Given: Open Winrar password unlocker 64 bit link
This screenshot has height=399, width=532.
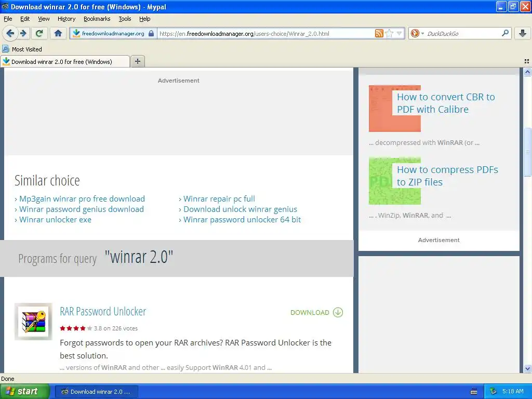Looking at the screenshot, I should click(242, 220).
